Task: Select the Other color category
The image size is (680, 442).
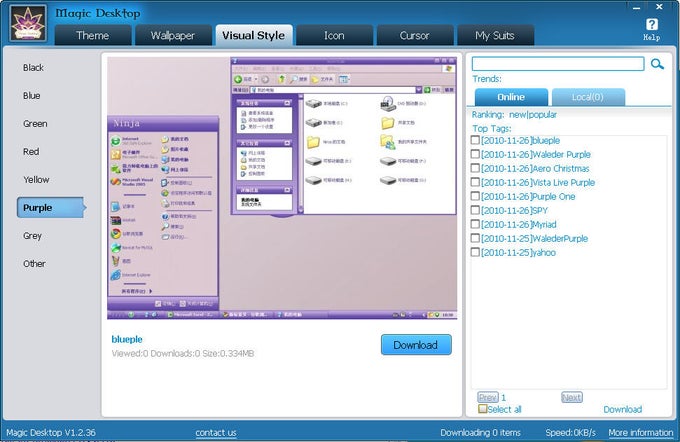Action: click(x=34, y=264)
